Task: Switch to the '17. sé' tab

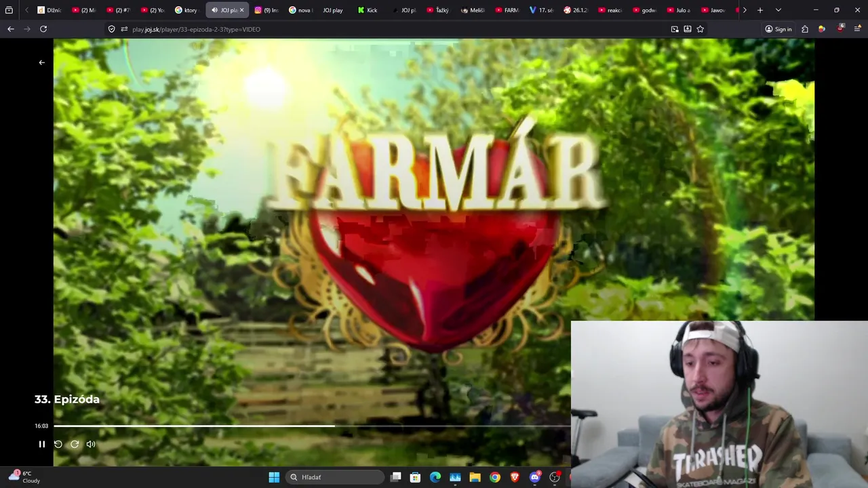Action: coord(541,10)
